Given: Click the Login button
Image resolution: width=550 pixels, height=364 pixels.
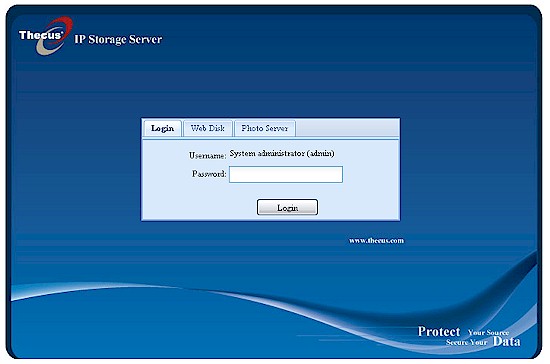Looking at the screenshot, I should 287,207.
